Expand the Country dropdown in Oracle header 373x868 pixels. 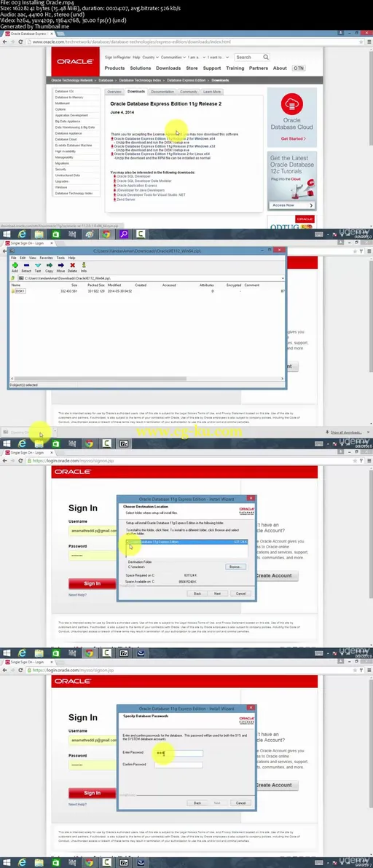pyautogui.click(x=150, y=57)
